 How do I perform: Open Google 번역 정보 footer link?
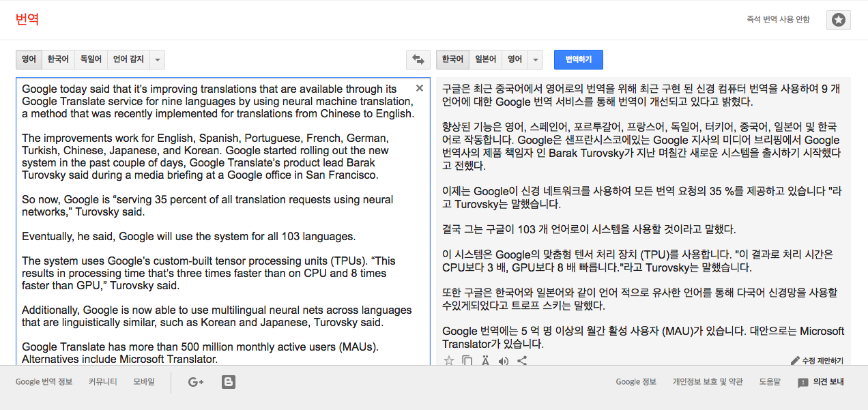click(44, 382)
